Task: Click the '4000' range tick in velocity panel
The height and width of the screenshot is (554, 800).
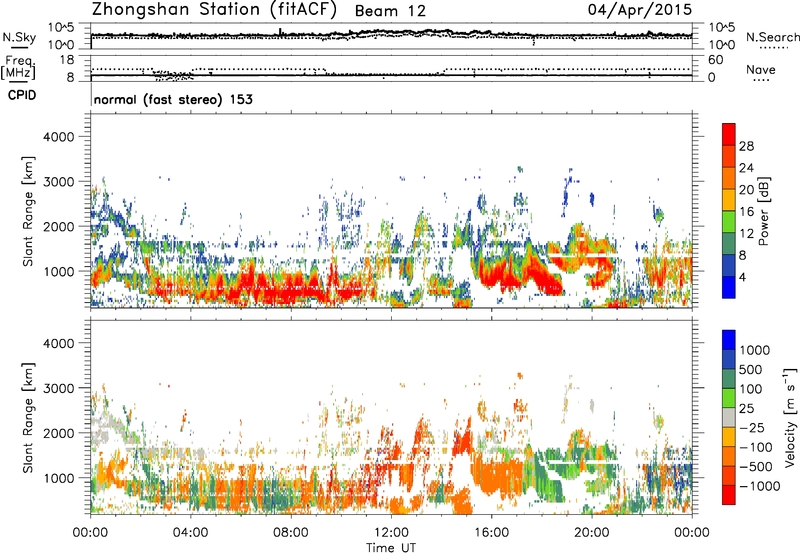Action: 59,343
